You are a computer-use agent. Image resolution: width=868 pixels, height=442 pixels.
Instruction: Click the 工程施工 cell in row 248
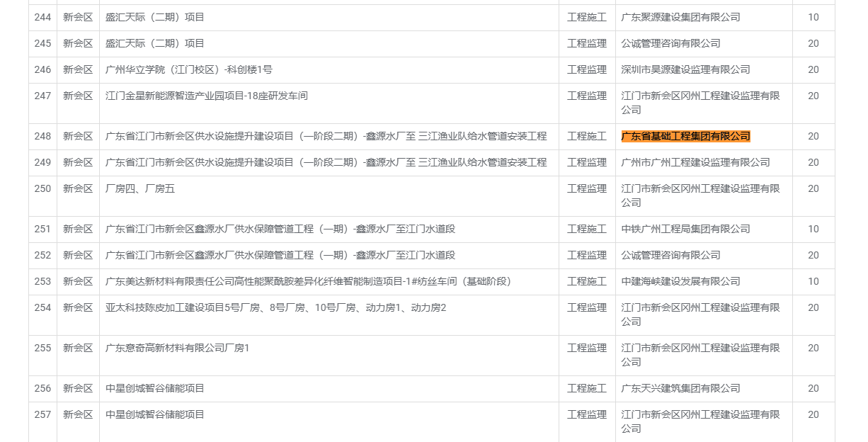pos(586,136)
